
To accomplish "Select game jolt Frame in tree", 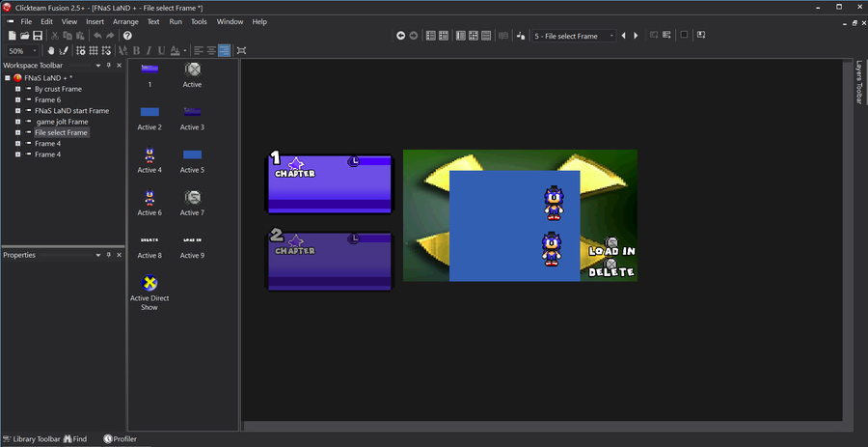I will [x=62, y=122].
